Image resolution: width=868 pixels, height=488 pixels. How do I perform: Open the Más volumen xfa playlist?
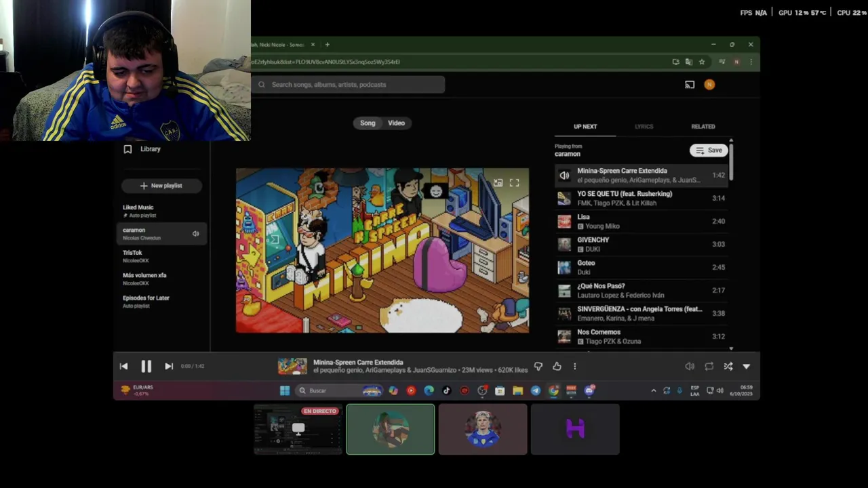coord(161,279)
